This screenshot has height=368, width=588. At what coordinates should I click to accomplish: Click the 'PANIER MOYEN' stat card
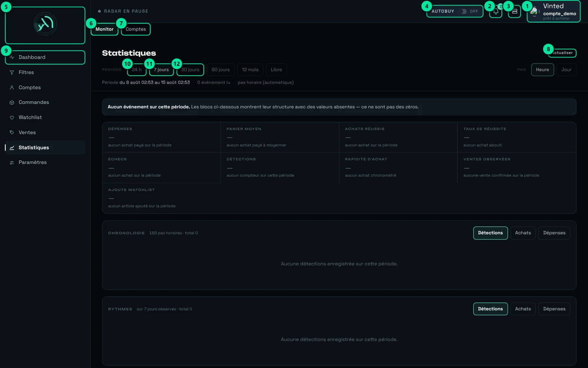click(x=280, y=137)
